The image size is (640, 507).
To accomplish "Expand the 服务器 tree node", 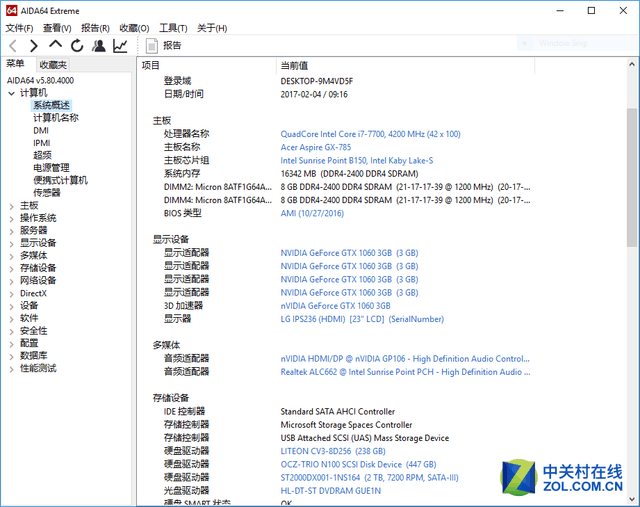I will 11,231.
